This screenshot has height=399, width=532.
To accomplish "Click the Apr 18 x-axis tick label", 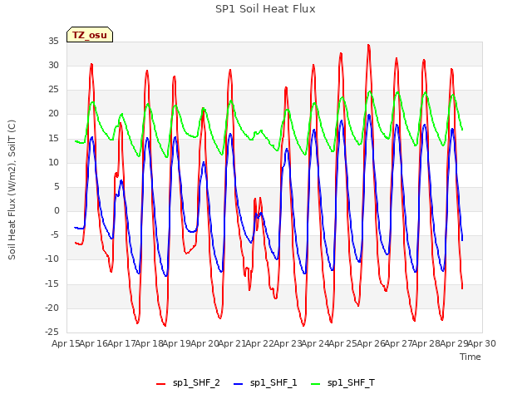I will tap(149, 343).
